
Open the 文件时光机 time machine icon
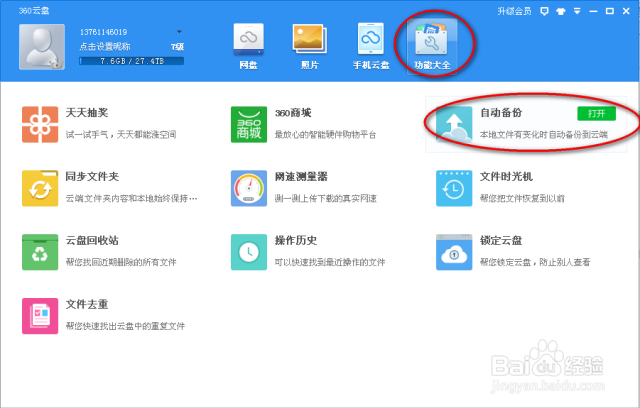point(454,188)
